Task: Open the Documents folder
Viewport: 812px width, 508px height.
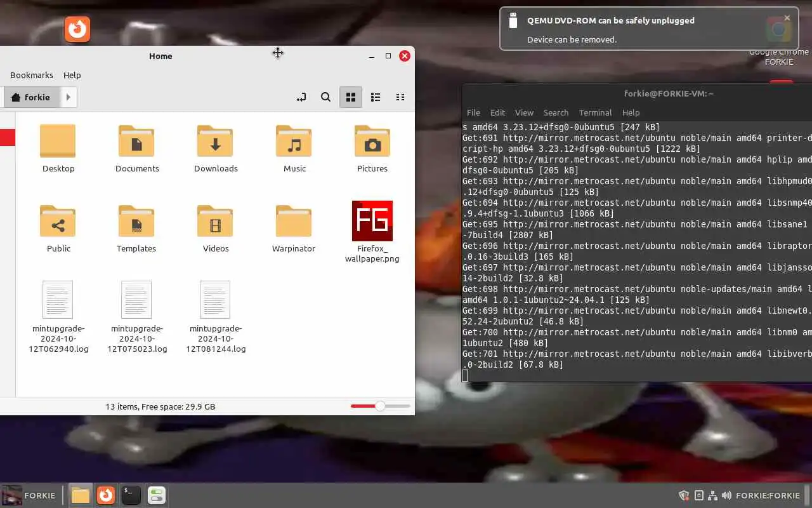Action: point(136,141)
